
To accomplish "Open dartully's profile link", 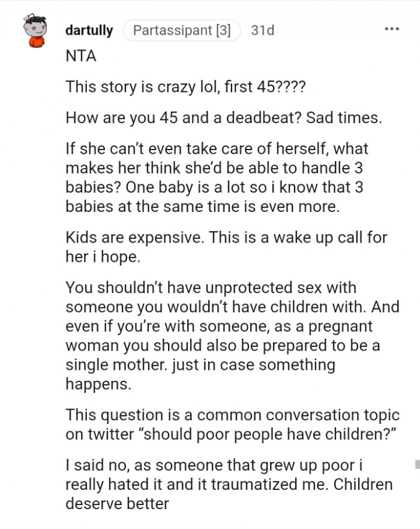I will [89, 31].
